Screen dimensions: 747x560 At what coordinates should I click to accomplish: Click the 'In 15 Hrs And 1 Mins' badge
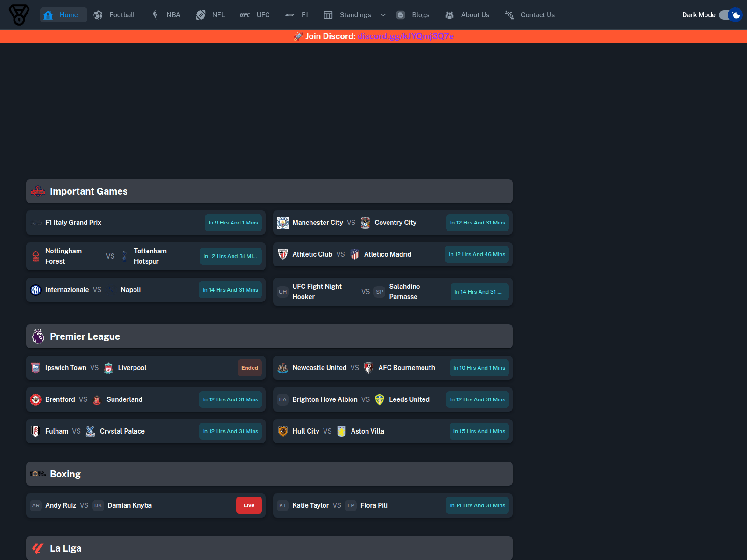(x=479, y=431)
